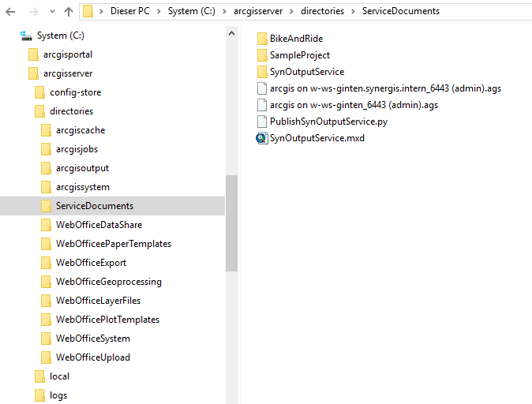Click SynOutputService folder icon in file list

coord(262,72)
